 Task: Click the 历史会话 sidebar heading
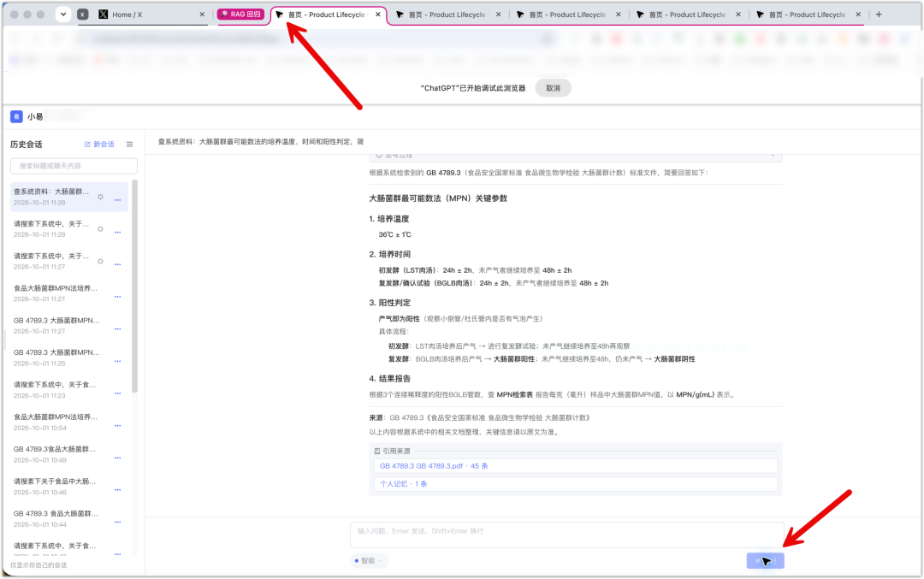click(26, 145)
